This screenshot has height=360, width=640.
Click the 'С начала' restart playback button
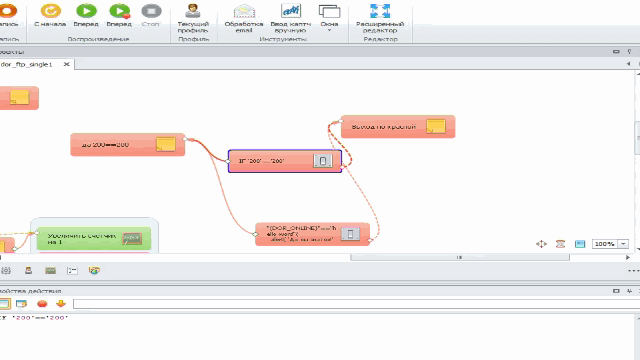(x=50, y=15)
